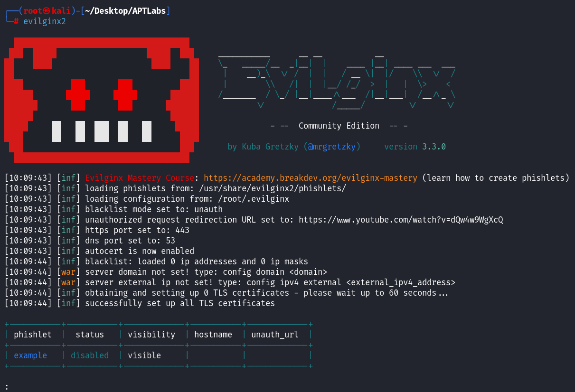Click the typed 'evilginx2' command
575x392 pixels.
pos(44,21)
